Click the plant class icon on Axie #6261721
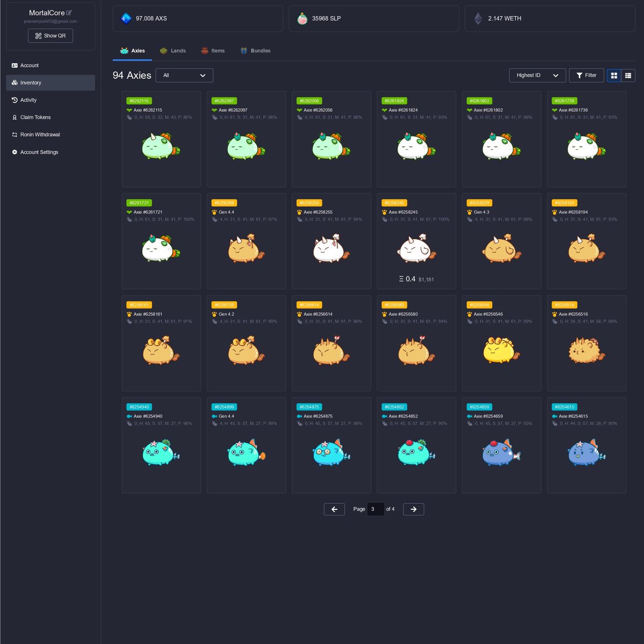 pos(129,213)
